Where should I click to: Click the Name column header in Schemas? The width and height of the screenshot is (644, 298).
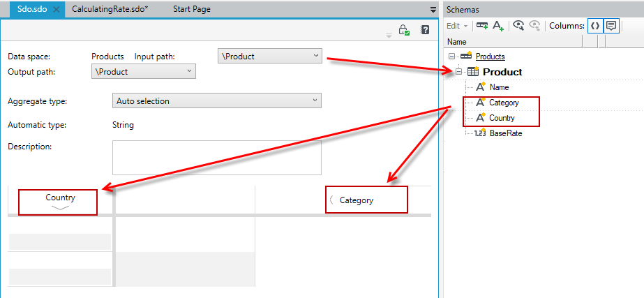(x=514, y=41)
